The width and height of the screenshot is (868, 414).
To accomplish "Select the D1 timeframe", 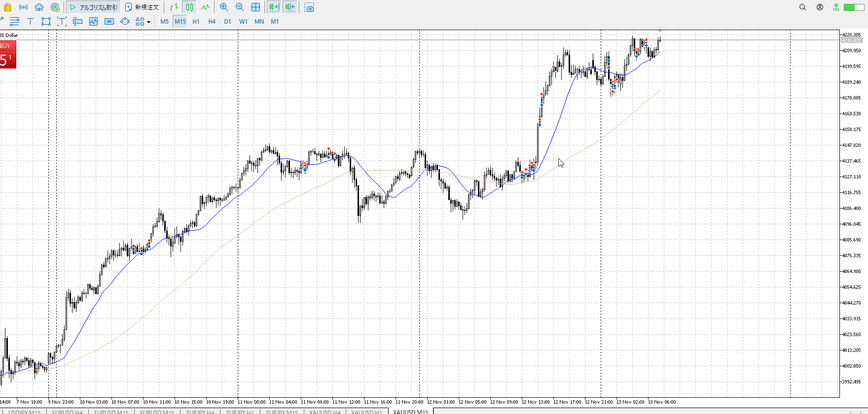I will tap(227, 21).
